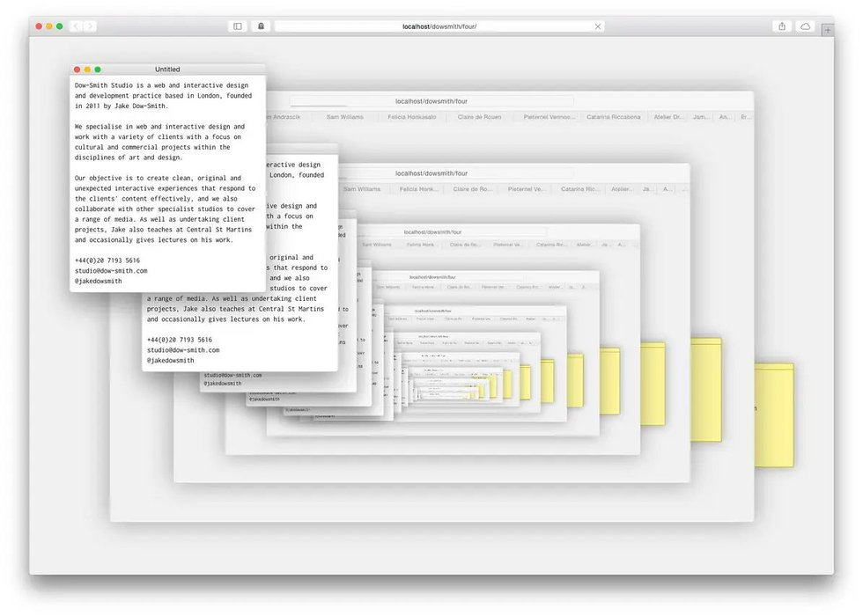Click the Safari forward arrow button

pyautogui.click(x=90, y=26)
